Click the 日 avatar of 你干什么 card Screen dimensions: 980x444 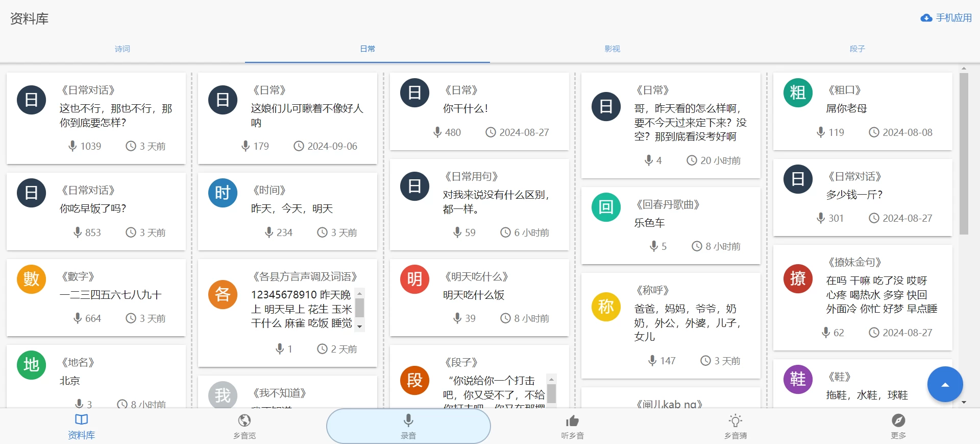pos(415,92)
